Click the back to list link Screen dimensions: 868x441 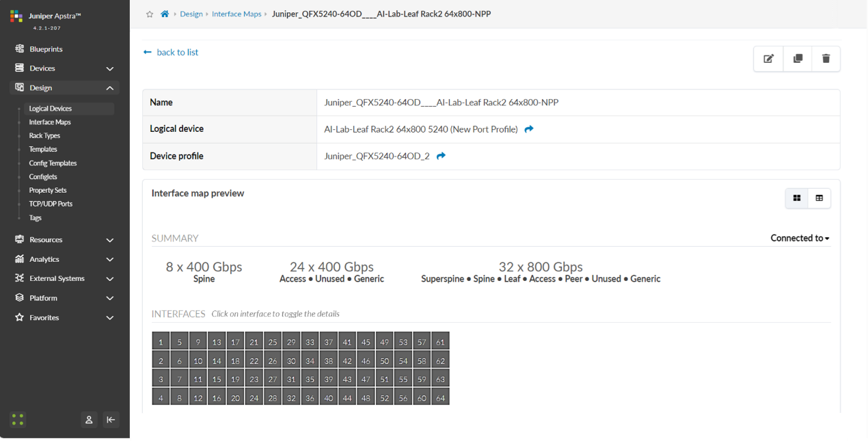(172, 52)
